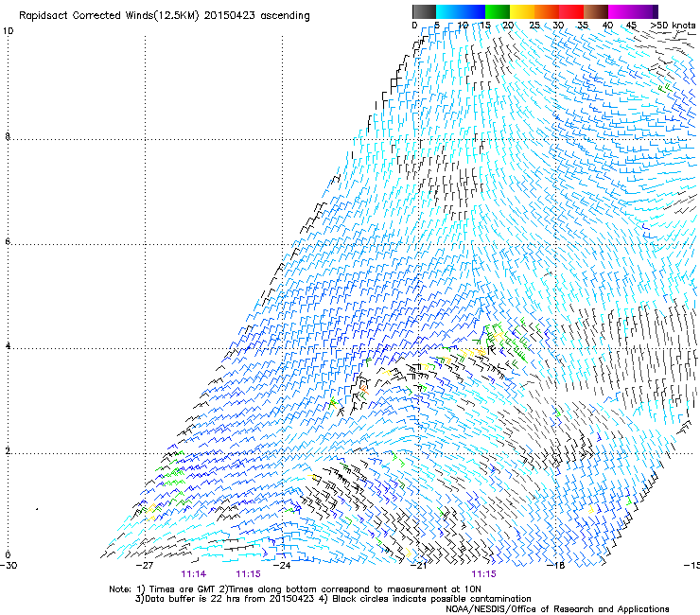Image resolution: width=700 pixels, height=615 pixels.
Task: Click the Rapidscat Corrected Winds title text
Action: 165,16
